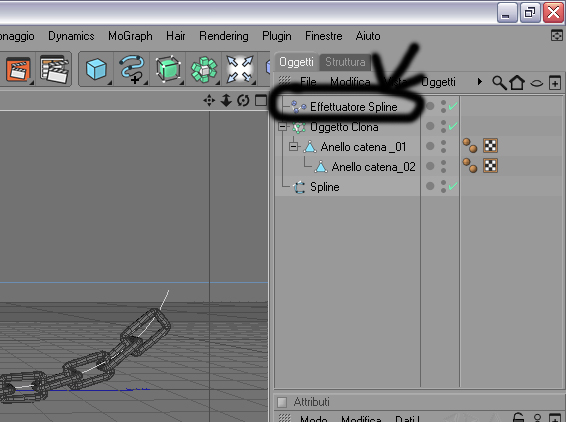
Task: Toggle the Attributi panel collapse box
Action: (x=282, y=402)
